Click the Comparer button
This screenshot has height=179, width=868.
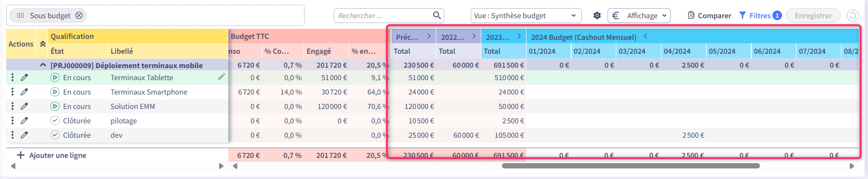click(709, 15)
